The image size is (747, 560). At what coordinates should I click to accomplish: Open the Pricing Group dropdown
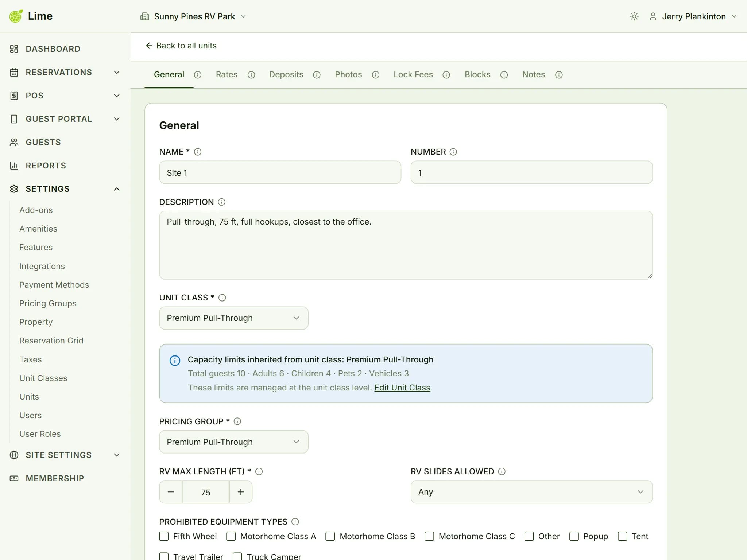(x=234, y=442)
